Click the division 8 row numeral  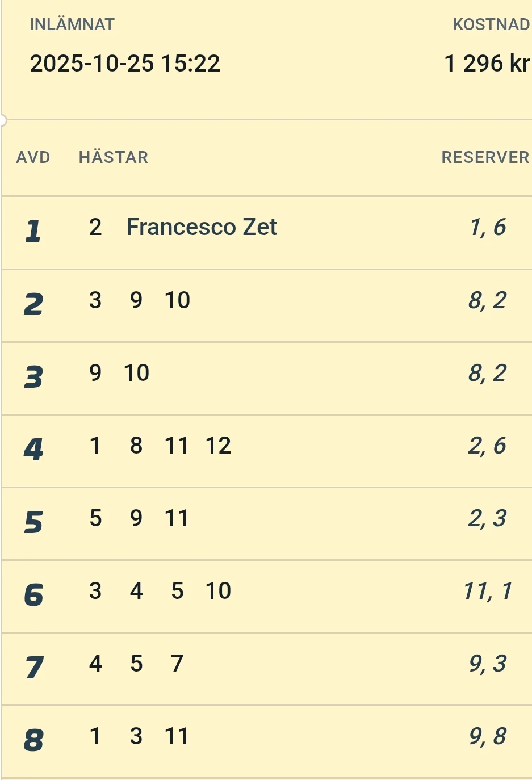point(33,740)
